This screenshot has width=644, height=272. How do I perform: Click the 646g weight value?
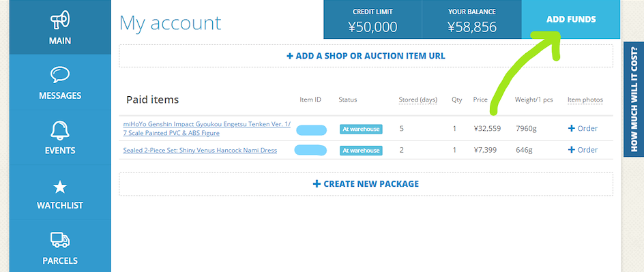[x=524, y=150]
